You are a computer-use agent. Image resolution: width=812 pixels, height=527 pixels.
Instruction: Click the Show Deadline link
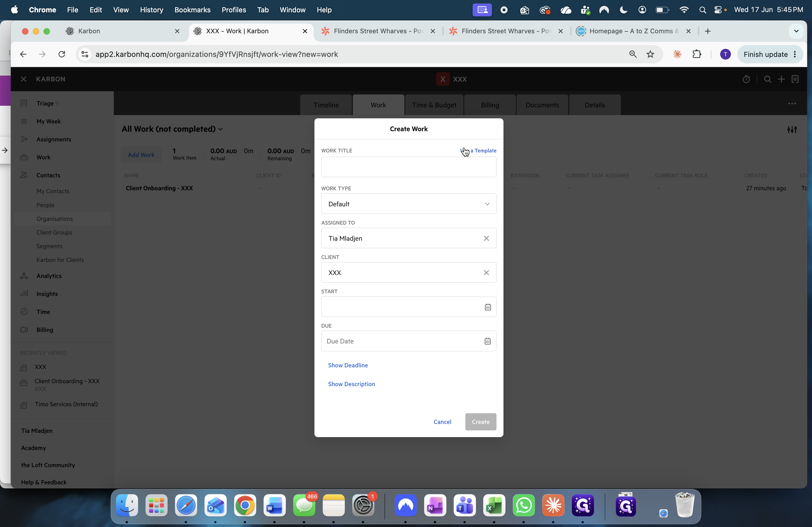tap(348, 365)
